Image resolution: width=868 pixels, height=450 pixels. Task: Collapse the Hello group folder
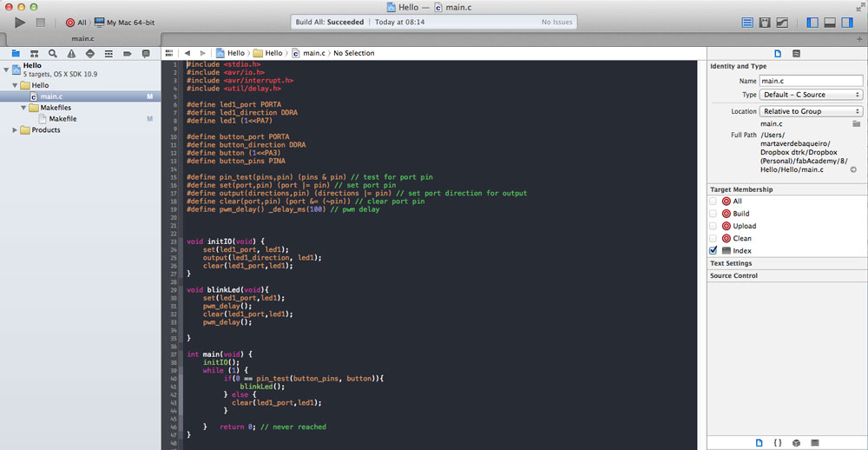(15, 85)
